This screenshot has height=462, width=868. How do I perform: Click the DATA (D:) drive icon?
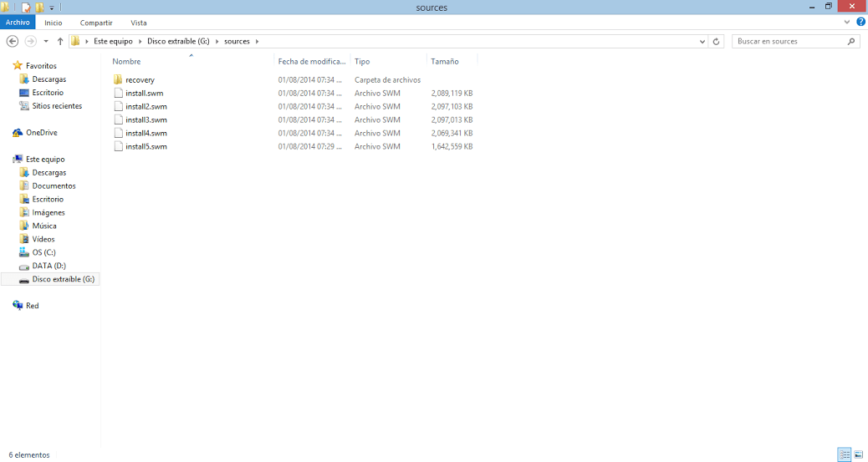click(x=23, y=267)
